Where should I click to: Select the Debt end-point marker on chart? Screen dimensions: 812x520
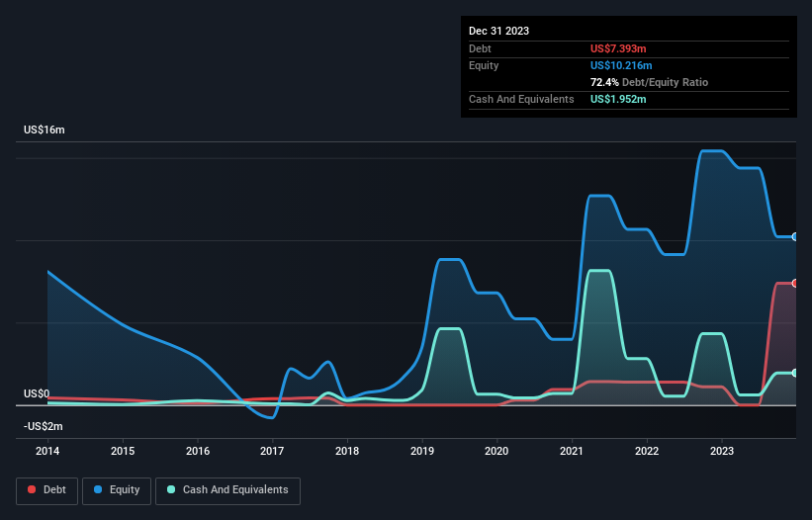pos(795,283)
